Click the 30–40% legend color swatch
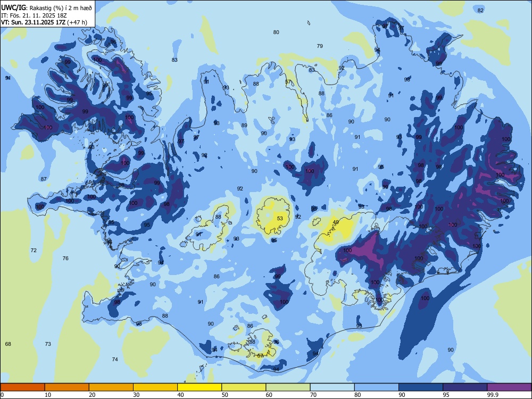Image resolution: width=532 pixels, height=399 pixels. (155, 387)
